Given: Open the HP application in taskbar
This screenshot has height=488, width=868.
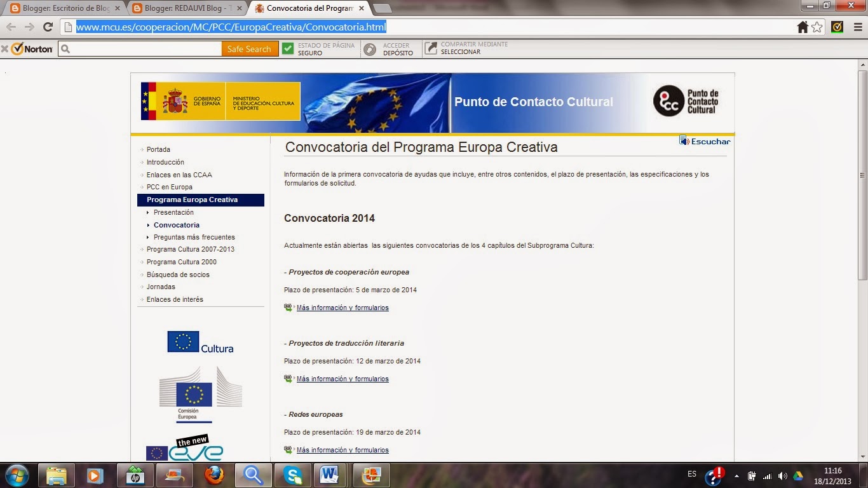Looking at the screenshot, I should (x=135, y=475).
